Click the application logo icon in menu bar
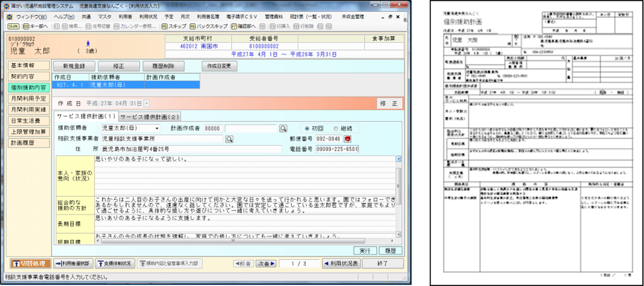The image size is (644, 286). (x=10, y=17)
